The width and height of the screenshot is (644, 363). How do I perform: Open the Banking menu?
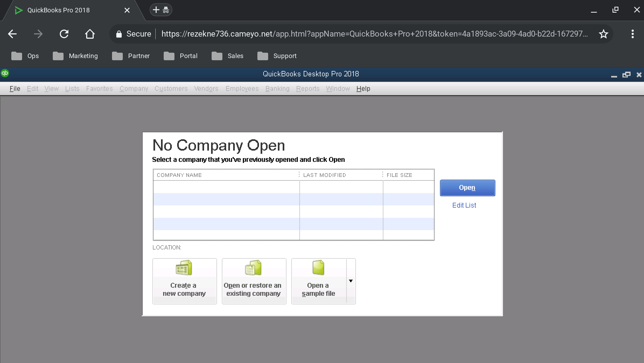click(277, 89)
